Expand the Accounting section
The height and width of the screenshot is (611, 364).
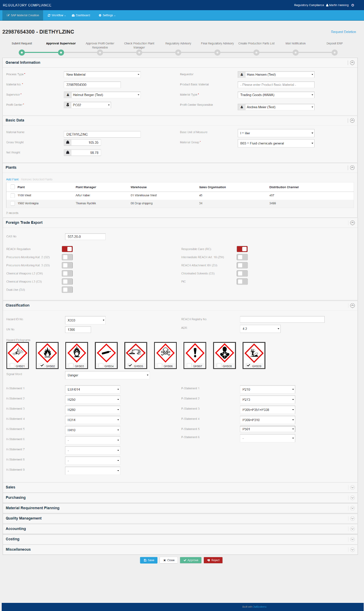point(352,529)
